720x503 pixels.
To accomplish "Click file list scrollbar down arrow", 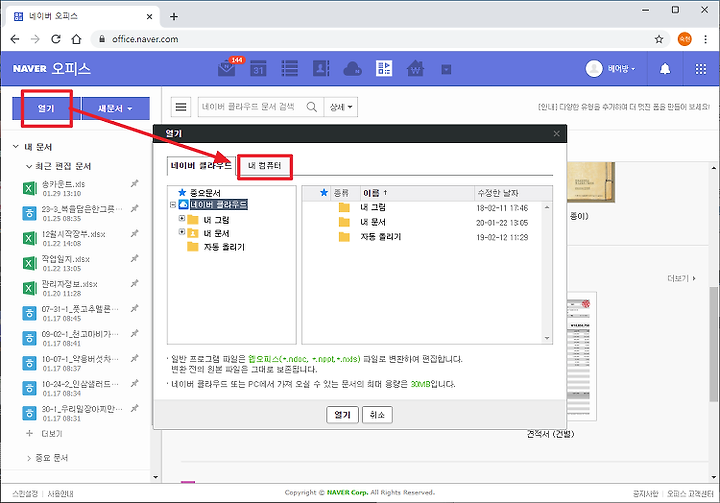I will 547,339.
